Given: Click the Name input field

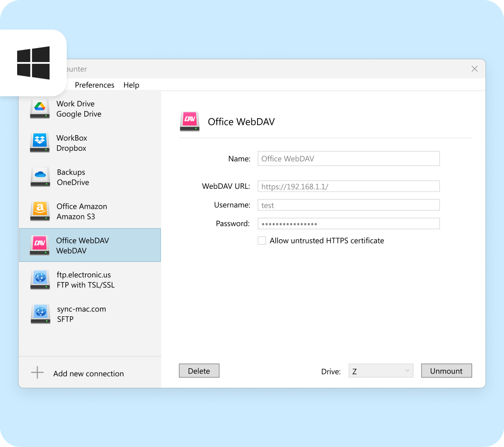Looking at the screenshot, I should 348,159.
